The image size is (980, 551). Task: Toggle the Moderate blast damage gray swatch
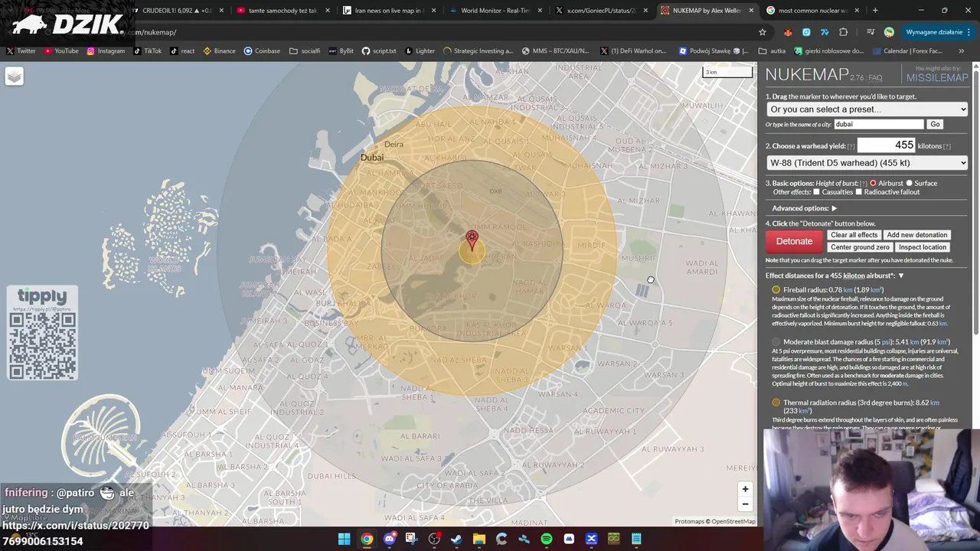776,342
